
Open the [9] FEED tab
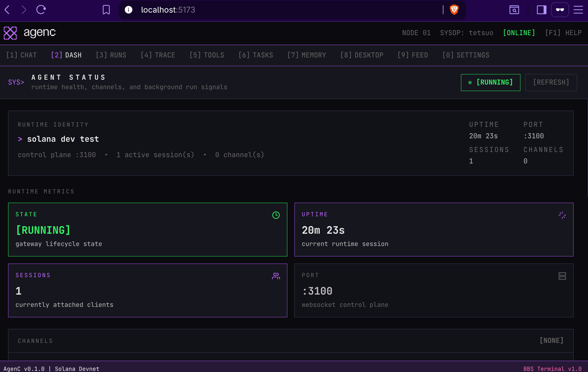coord(413,55)
